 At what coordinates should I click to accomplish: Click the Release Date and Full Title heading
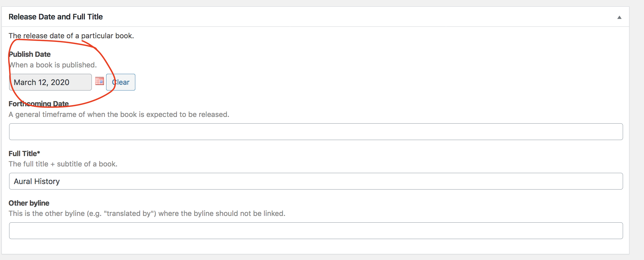56,17
